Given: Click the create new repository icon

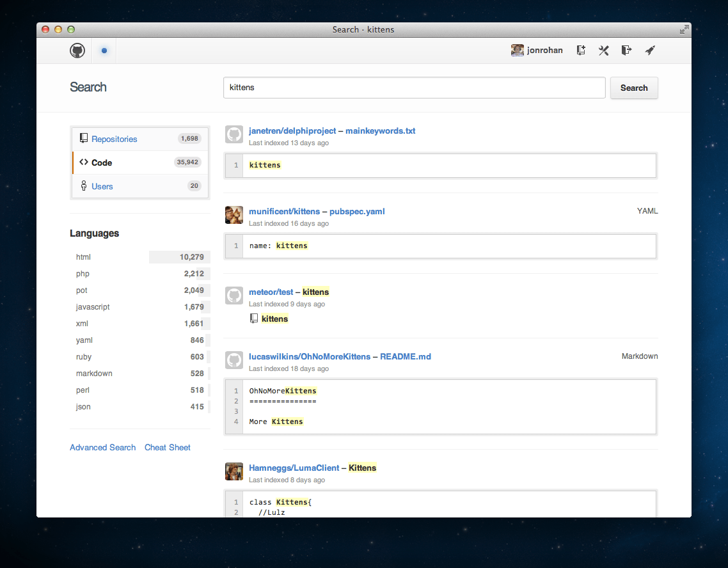Looking at the screenshot, I should click(581, 51).
